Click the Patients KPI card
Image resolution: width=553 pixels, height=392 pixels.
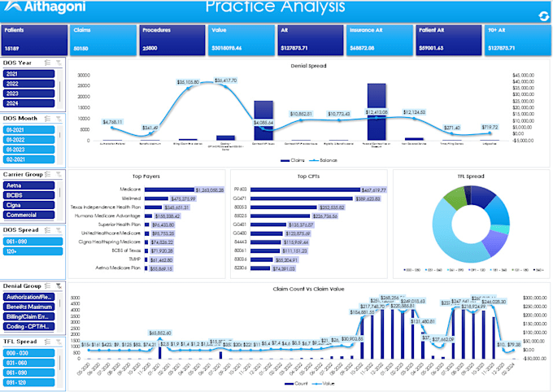pos(34,40)
